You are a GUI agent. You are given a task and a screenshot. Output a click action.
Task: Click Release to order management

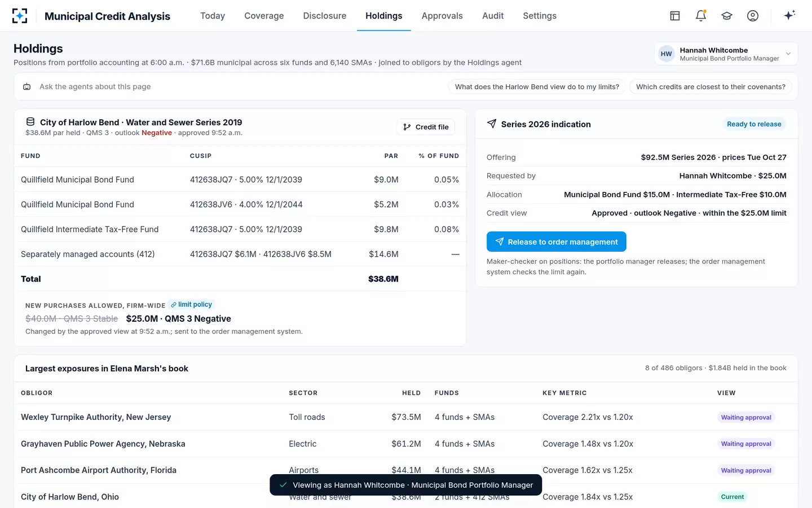(x=557, y=242)
